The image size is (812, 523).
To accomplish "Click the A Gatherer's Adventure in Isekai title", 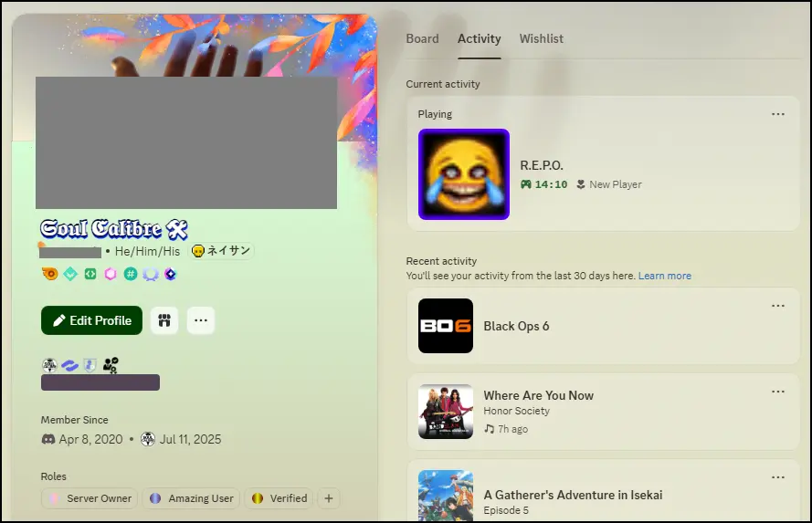I will [x=573, y=495].
